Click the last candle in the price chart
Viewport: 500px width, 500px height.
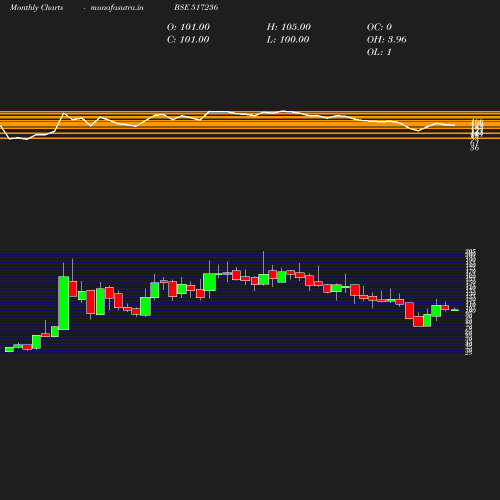(x=455, y=310)
